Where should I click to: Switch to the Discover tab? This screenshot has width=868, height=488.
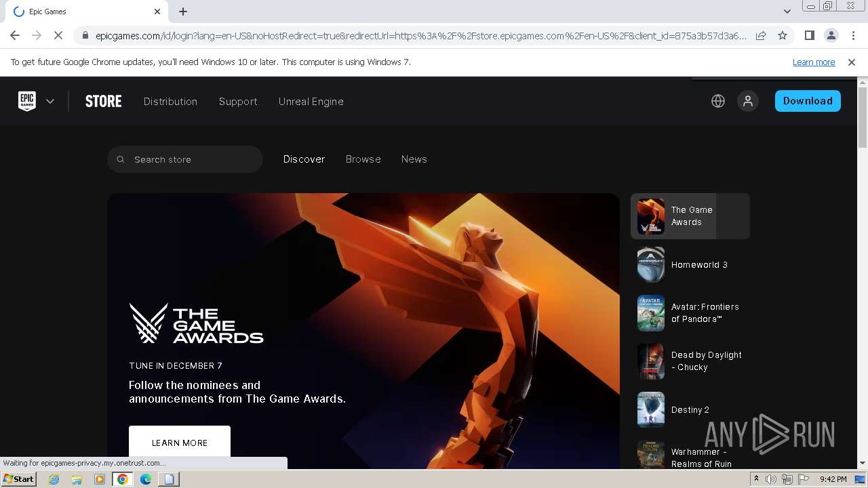coord(304,159)
